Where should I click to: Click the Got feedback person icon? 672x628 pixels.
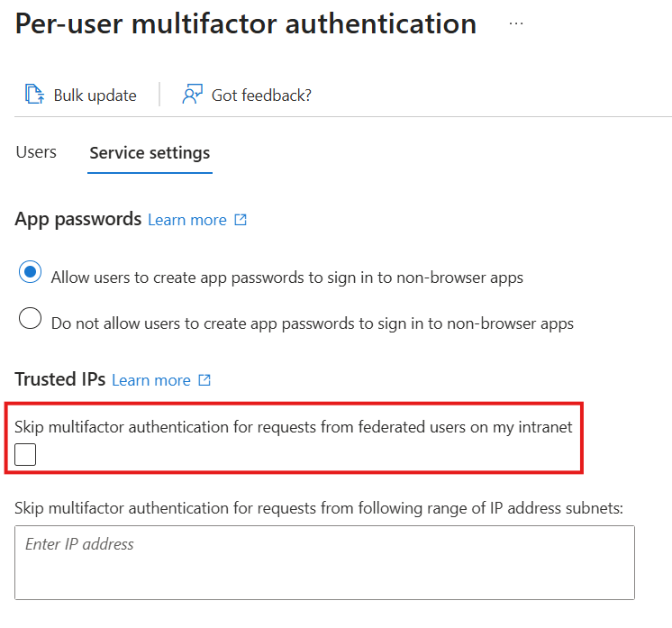(x=192, y=95)
